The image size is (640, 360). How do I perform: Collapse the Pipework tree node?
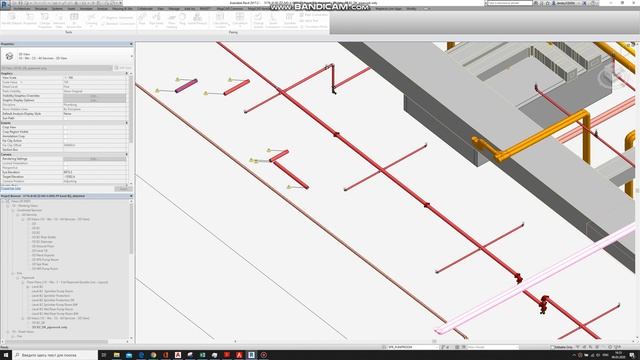(x=18, y=278)
